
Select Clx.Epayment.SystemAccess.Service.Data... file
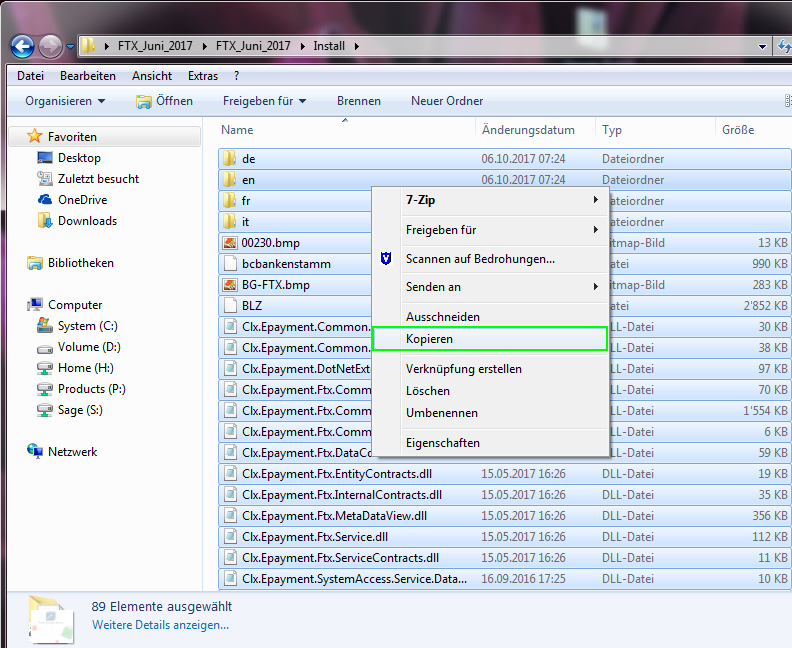tap(505, 579)
